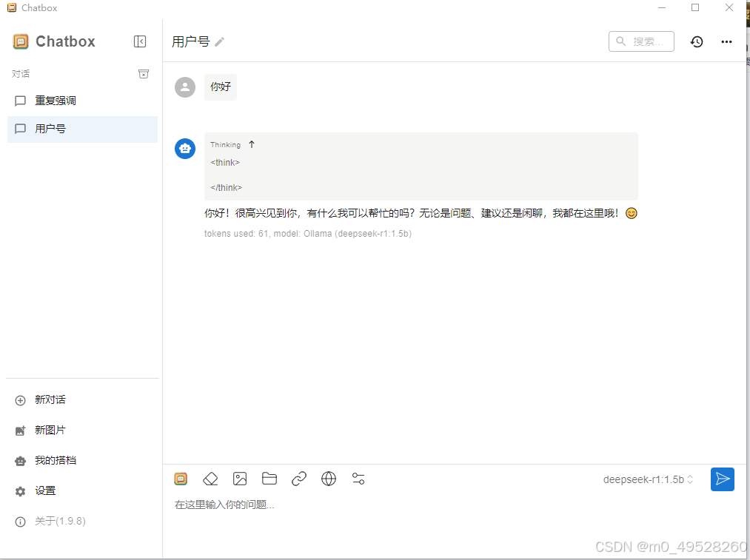Click the eraser clear-context icon
The image size is (750, 560).
point(210,479)
